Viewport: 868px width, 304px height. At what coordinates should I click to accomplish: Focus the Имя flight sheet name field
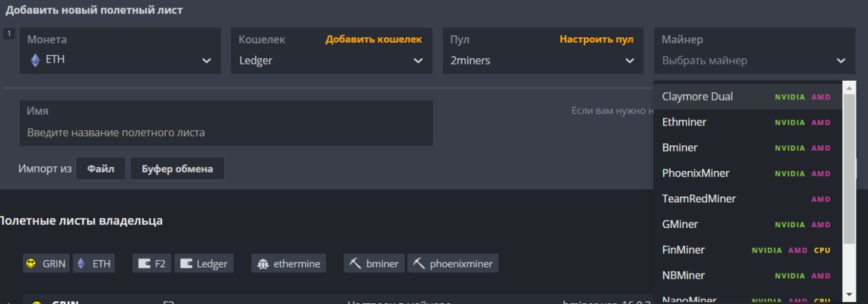click(x=226, y=123)
